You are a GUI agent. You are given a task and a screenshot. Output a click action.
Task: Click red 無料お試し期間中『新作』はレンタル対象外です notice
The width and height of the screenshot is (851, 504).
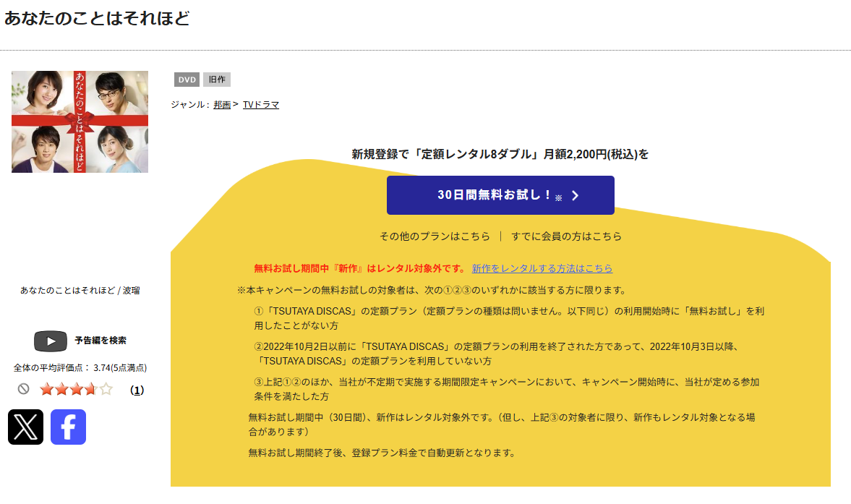360,268
